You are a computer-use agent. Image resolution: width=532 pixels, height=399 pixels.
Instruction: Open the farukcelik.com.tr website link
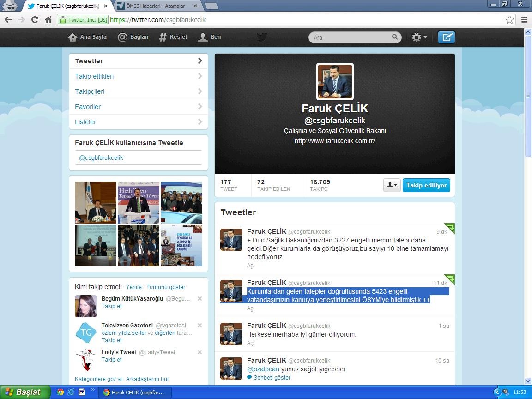(x=334, y=141)
